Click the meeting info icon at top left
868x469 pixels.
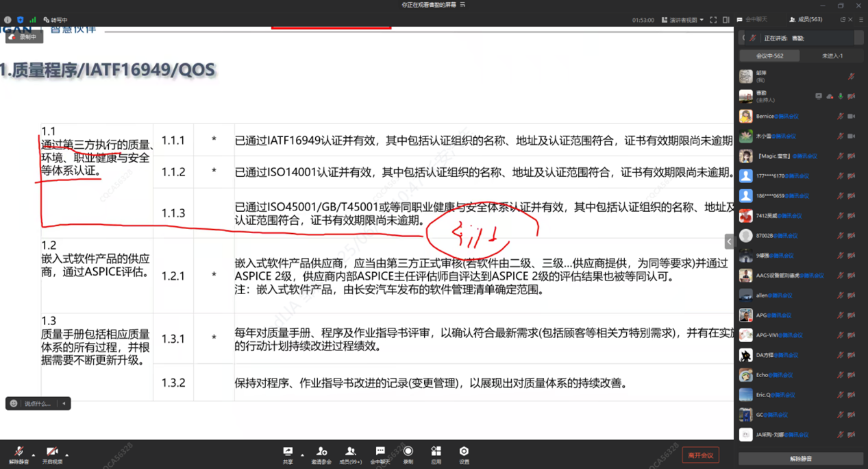point(8,20)
